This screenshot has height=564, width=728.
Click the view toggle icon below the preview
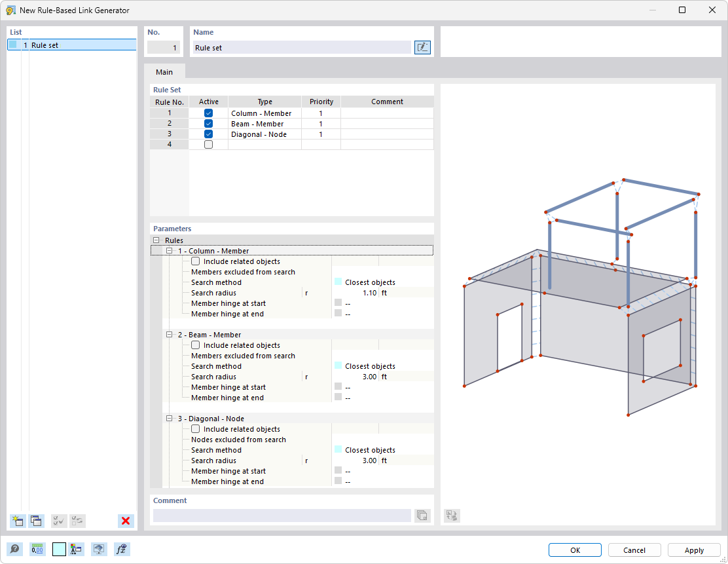pyautogui.click(x=452, y=516)
